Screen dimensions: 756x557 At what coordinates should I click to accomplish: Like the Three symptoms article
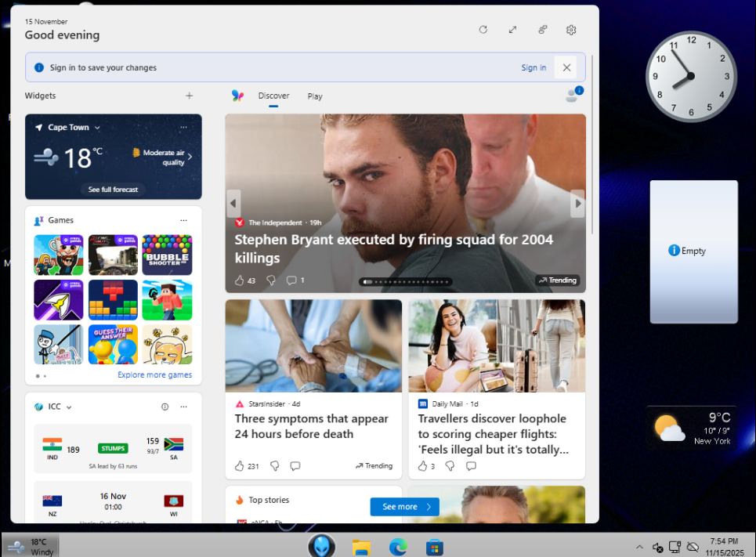coord(239,466)
